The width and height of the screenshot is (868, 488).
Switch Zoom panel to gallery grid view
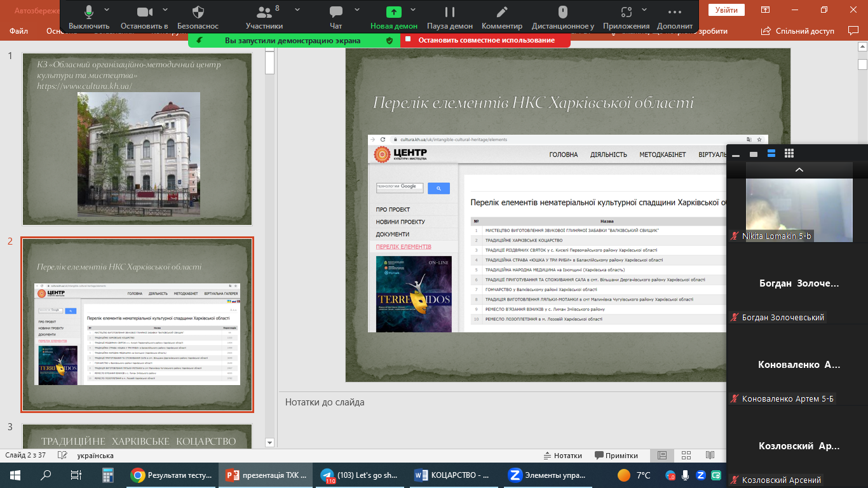[789, 153]
